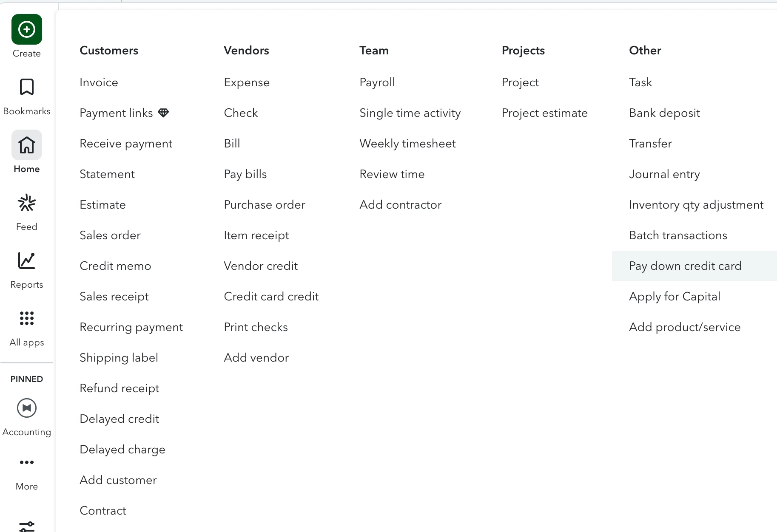This screenshot has height=532, width=777.
Task: Choose Add contractor under Team
Action: click(400, 205)
